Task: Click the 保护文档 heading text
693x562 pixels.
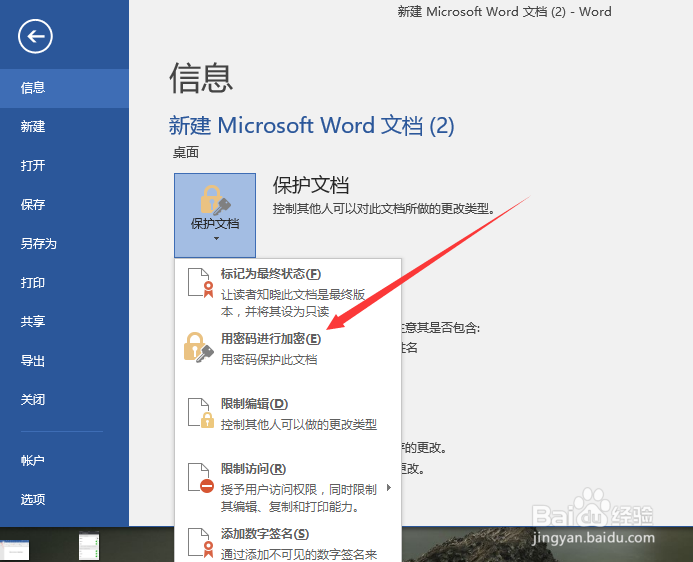Action: click(x=311, y=185)
